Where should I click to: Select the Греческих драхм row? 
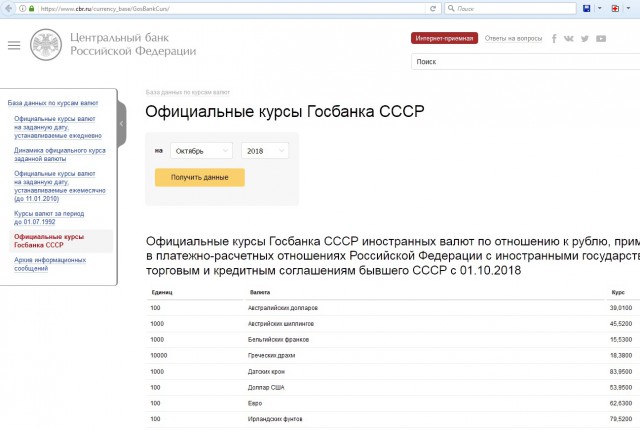[x=393, y=355]
